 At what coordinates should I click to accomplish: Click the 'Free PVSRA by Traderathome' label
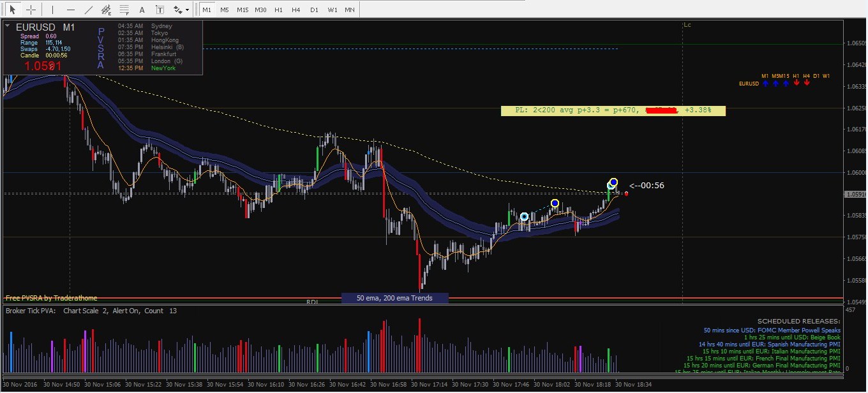click(51, 298)
